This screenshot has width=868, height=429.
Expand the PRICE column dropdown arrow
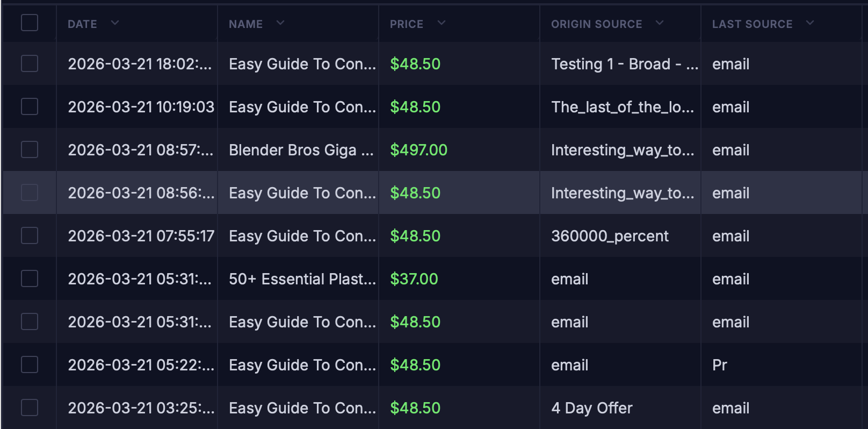click(442, 23)
